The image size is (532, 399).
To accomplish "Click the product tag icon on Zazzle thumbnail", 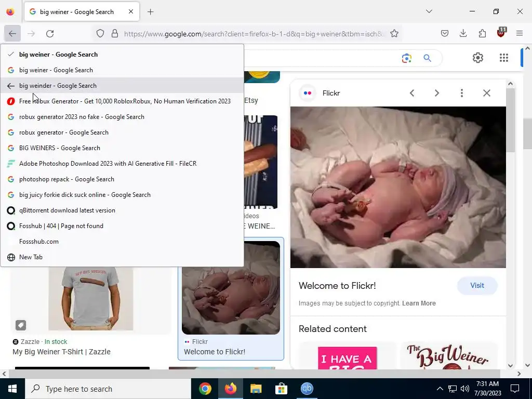I will point(21,325).
